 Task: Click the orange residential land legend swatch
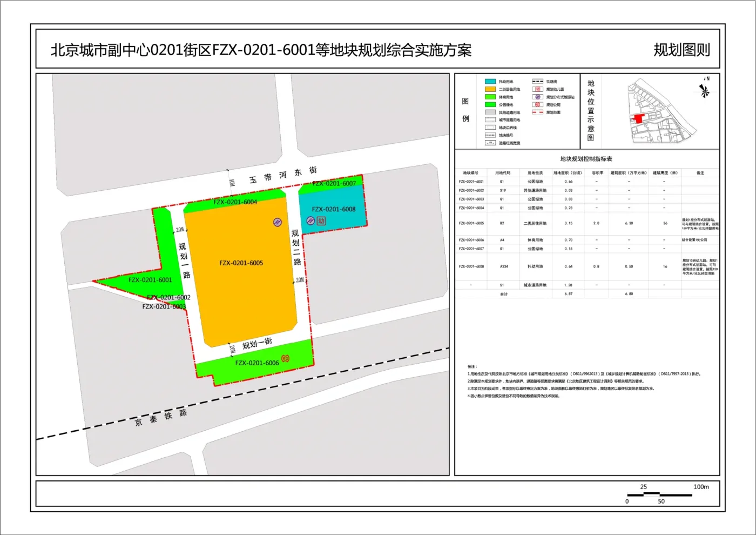pos(490,89)
